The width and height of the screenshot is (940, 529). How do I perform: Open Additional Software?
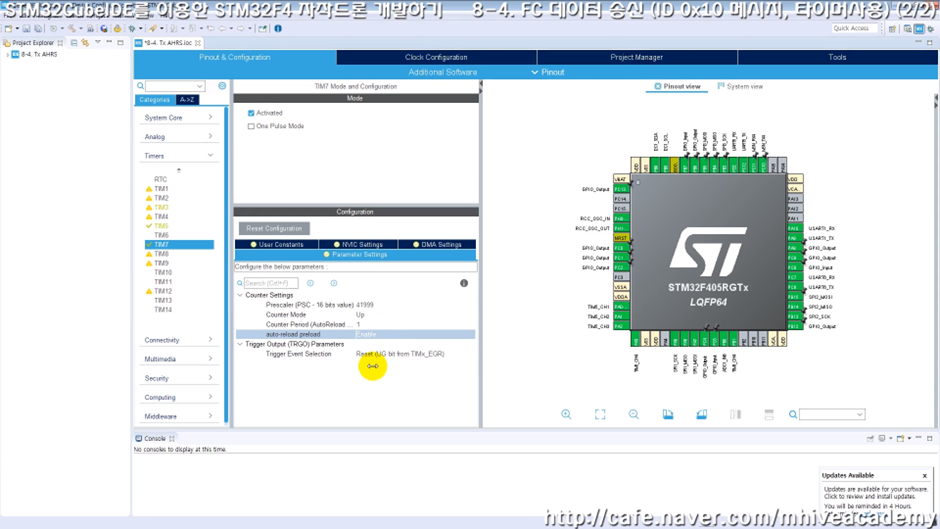pyautogui.click(x=442, y=72)
